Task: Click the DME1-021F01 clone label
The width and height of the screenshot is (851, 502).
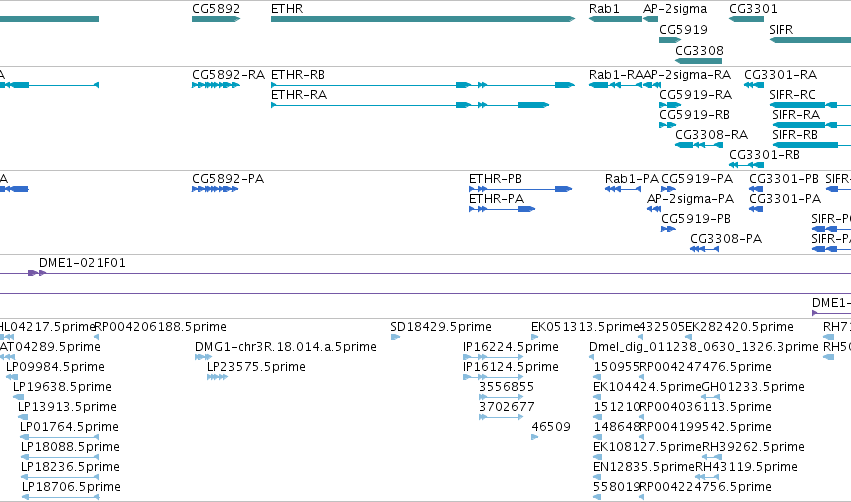Action: (82, 263)
